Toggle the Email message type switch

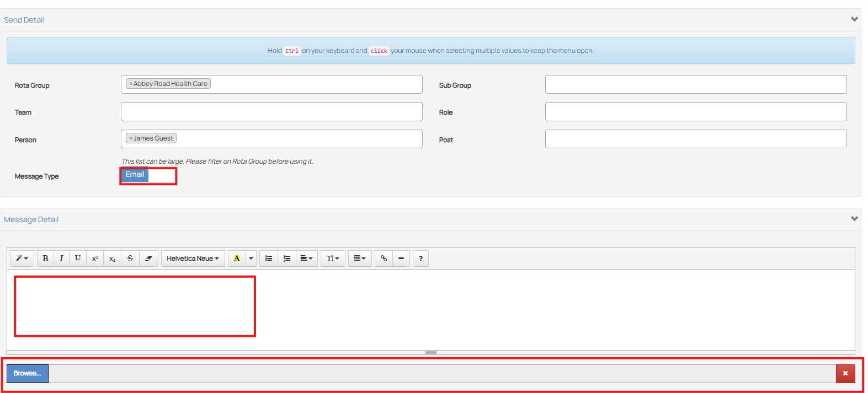coord(148,175)
